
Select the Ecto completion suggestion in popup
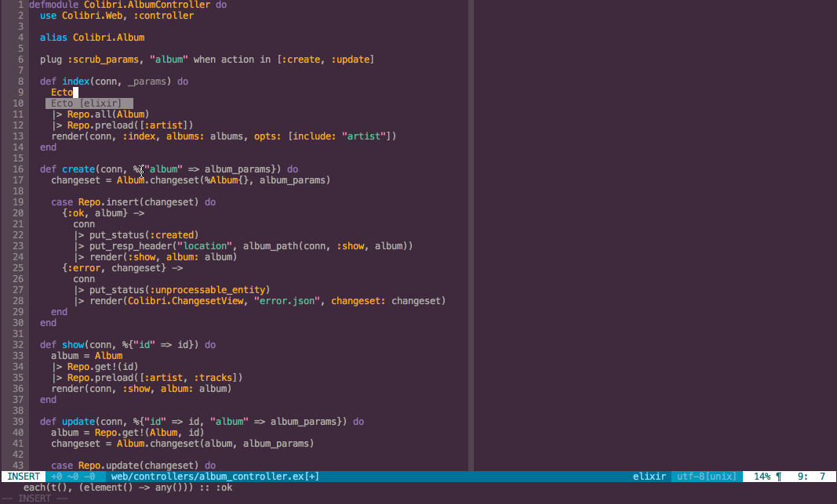tap(89, 103)
